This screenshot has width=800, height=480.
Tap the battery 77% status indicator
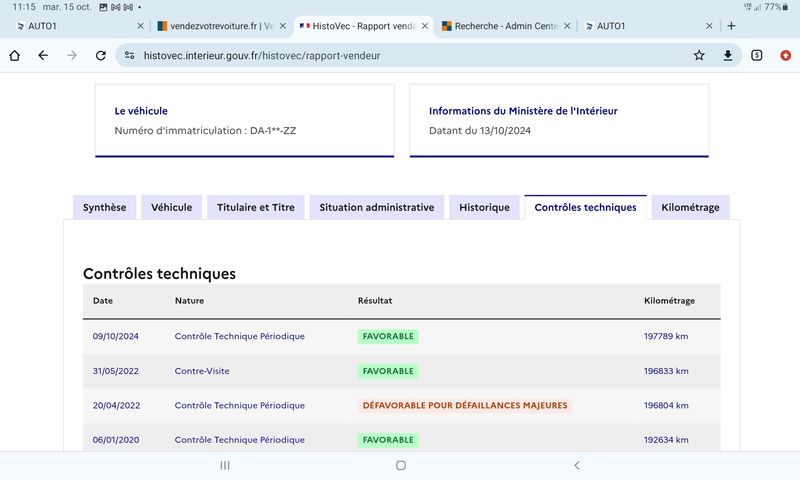(x=776, y=7)
